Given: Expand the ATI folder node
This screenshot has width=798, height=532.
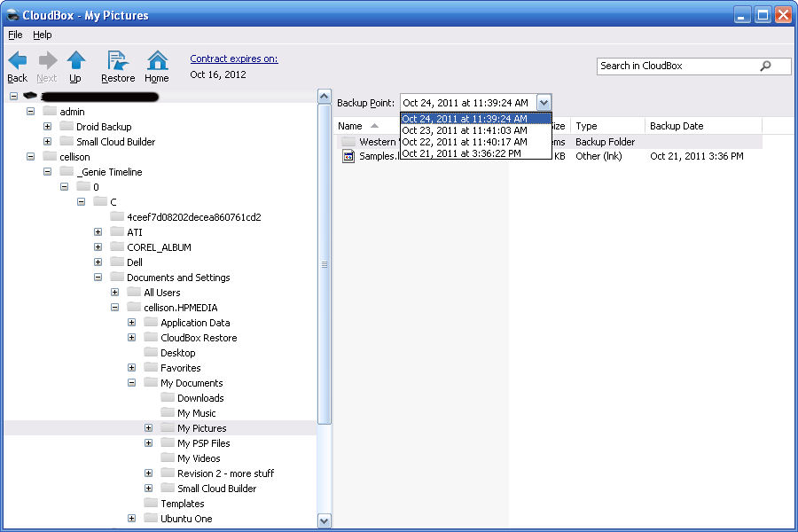Looking at the screenshot, I should [98, 231].
